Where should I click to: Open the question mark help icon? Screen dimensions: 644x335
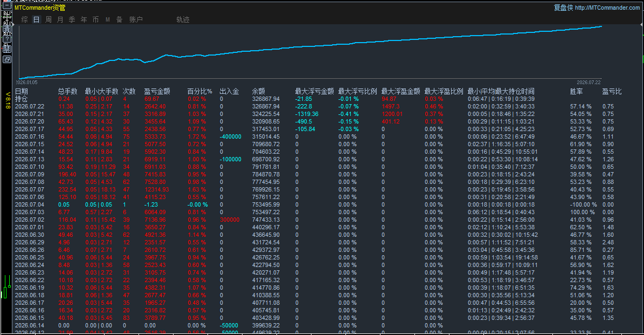7,39
